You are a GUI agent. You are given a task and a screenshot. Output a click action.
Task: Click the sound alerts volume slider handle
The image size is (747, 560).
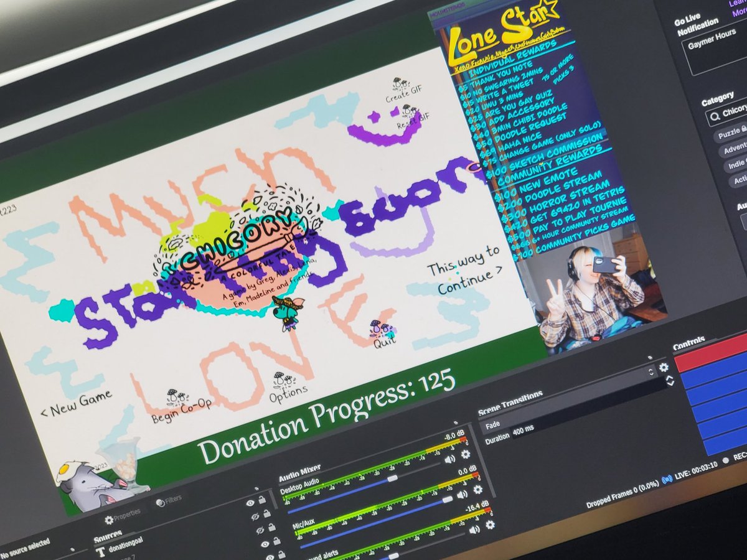(393, 556)
